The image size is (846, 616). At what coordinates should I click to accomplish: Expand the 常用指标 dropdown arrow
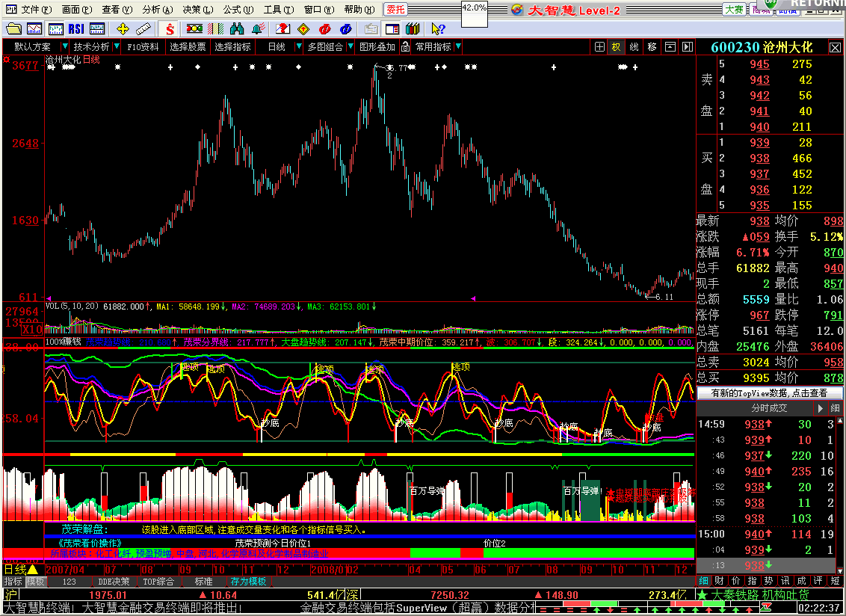pyautogui.click(x=458, y=47)
